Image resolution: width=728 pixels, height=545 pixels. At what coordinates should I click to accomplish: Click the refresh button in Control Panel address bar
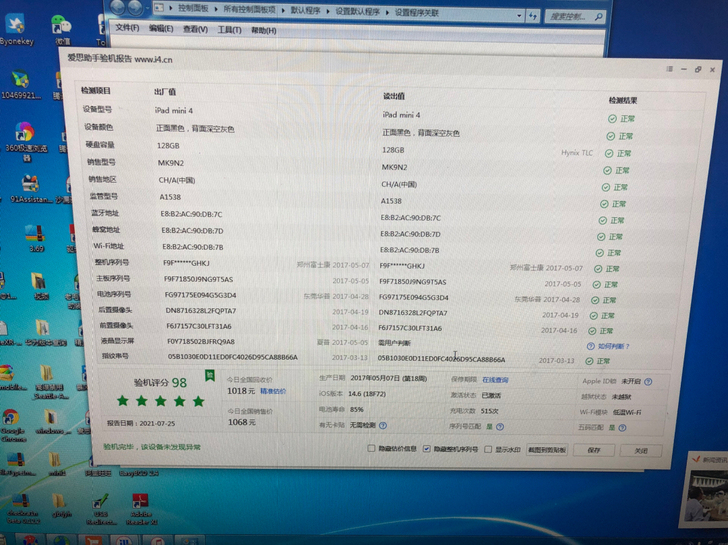coord(533,16)
